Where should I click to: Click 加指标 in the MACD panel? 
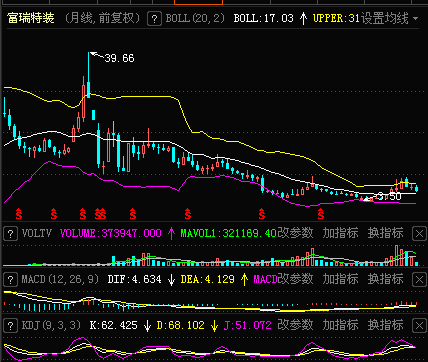340,279
